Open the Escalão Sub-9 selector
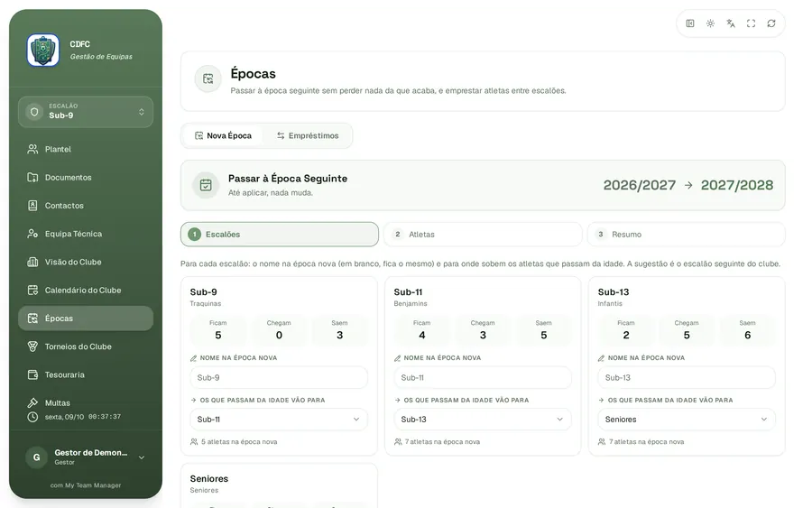 (86, 112)
